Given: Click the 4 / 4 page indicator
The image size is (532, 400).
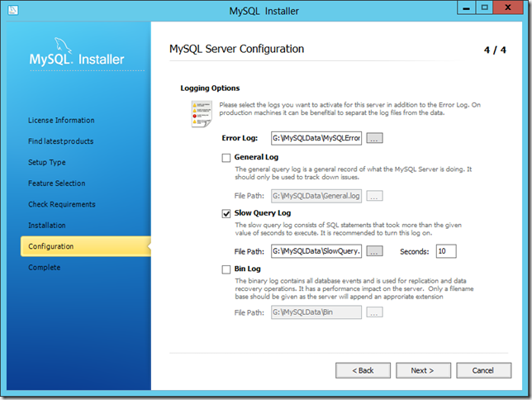Looking at the screenshot, I should 495,50.
